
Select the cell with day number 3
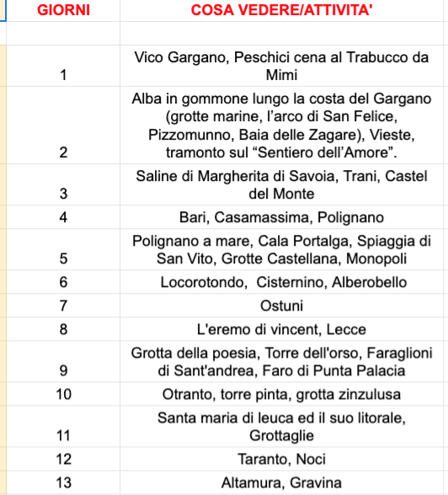click(63, 184)
